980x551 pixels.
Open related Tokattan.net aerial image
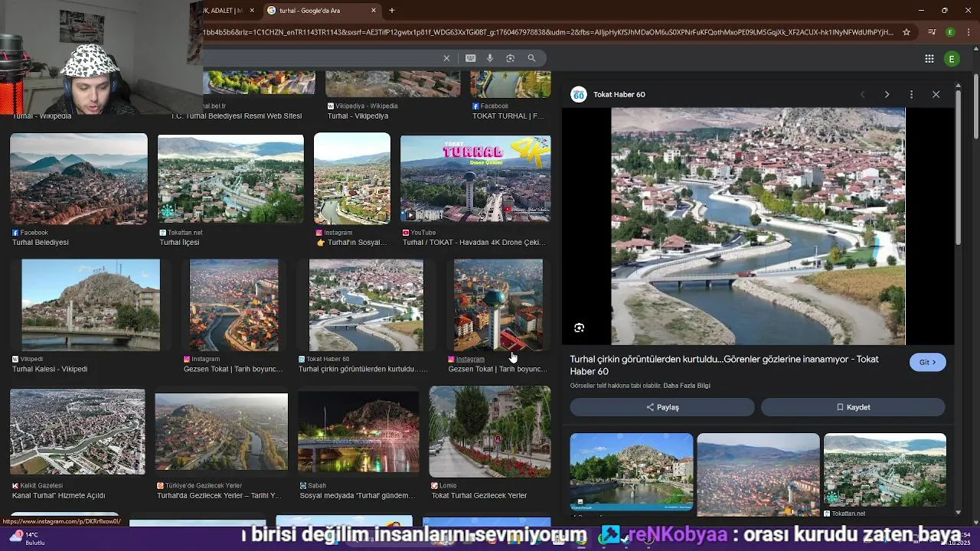(x=885, y=470)
